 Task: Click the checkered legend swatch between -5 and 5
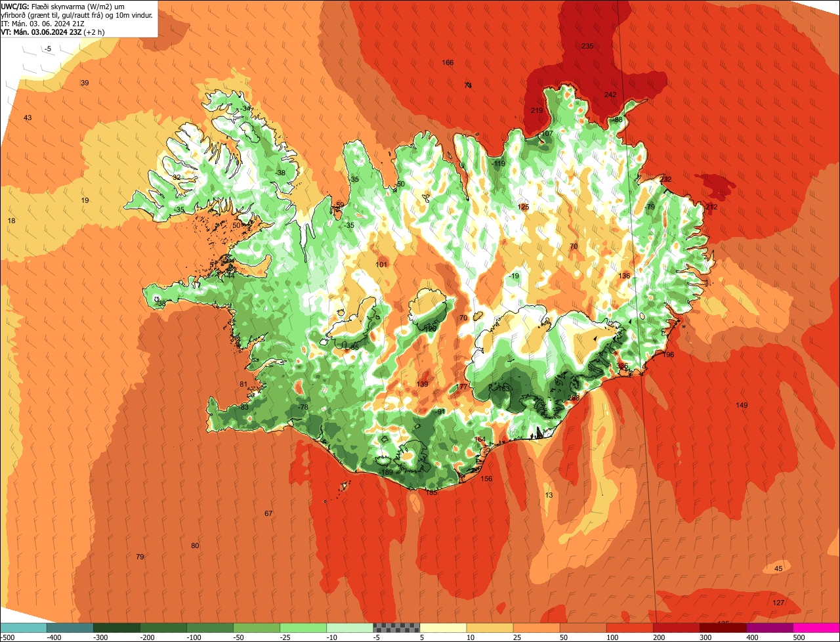point(396,628)
